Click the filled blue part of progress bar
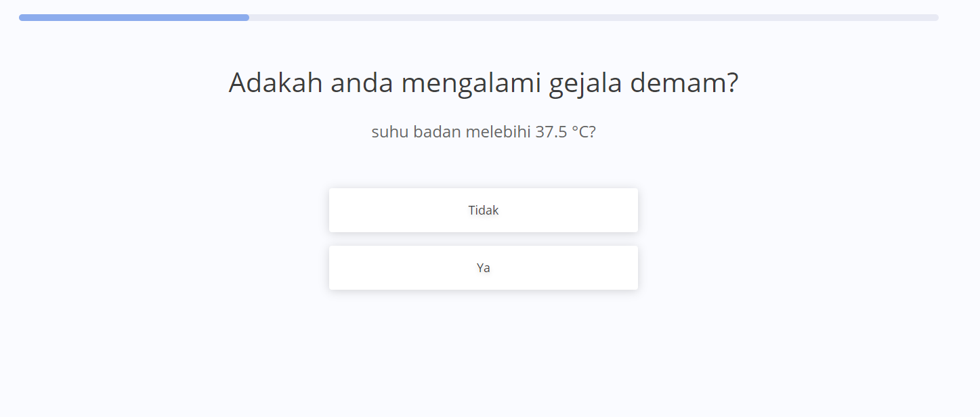980x417 pixels. point(134,18)
